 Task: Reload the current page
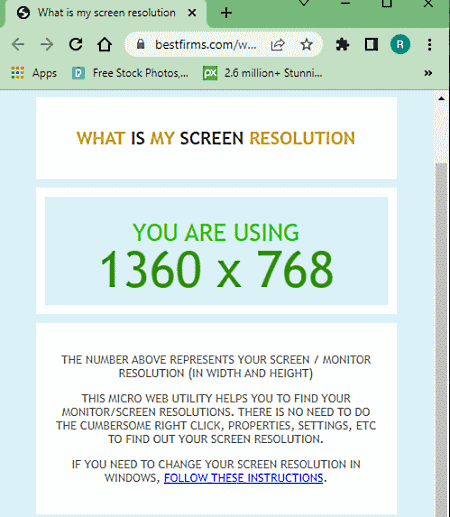[76, 44]
